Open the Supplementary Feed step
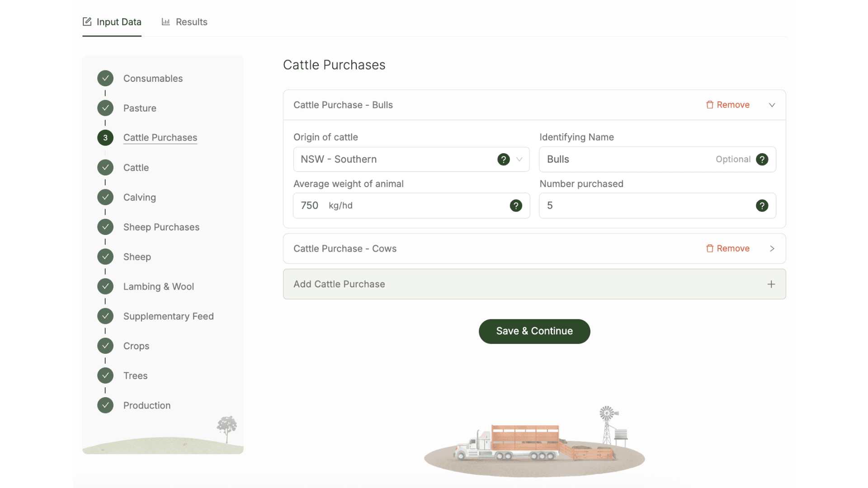Viewport: 868px width, 488px height. click(168, 316)
